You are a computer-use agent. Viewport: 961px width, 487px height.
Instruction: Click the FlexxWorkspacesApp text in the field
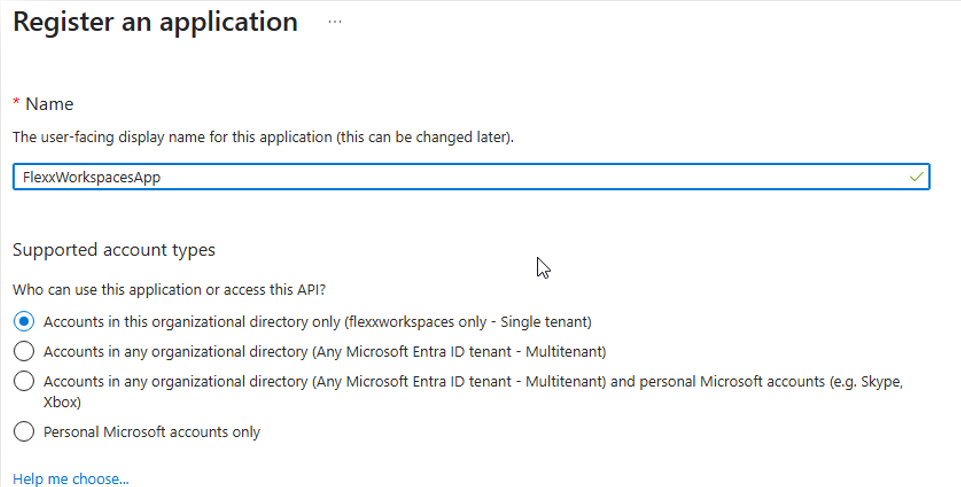tap(92, 177)
